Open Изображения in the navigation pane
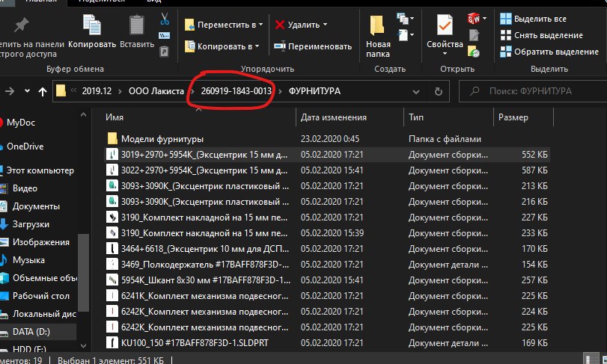This screenshot has width=607, height=364. pyautogui.click(x=41, y=242)
